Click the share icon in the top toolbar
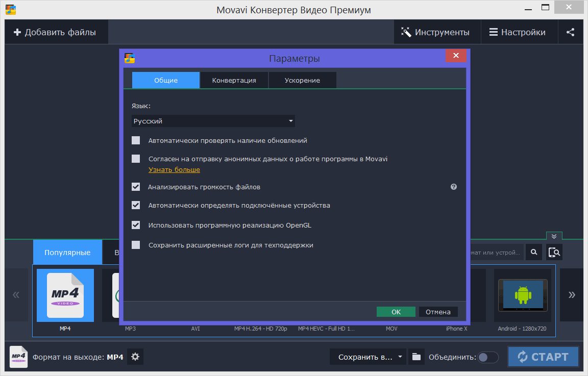This screenshot has width=588, height=376. click(x=570, y=32)
